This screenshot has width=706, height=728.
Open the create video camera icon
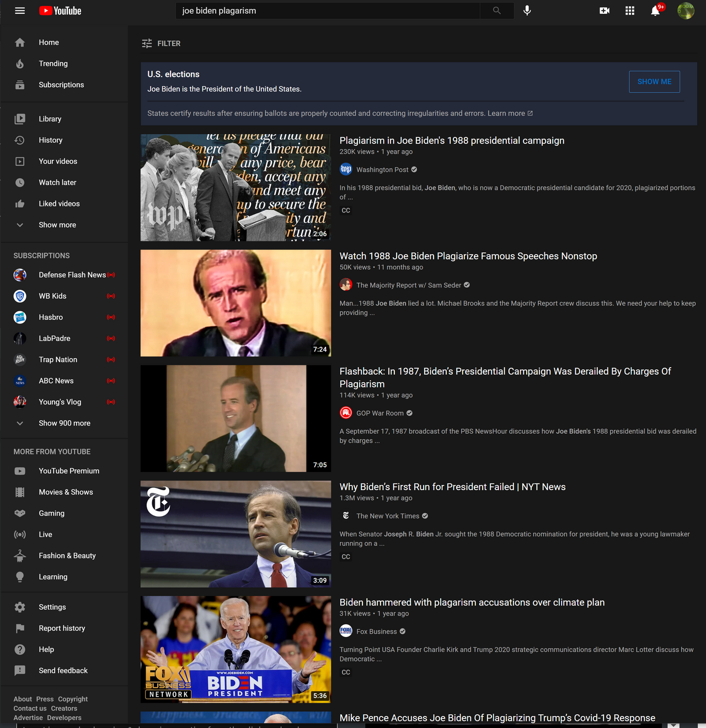pos(605,10)
